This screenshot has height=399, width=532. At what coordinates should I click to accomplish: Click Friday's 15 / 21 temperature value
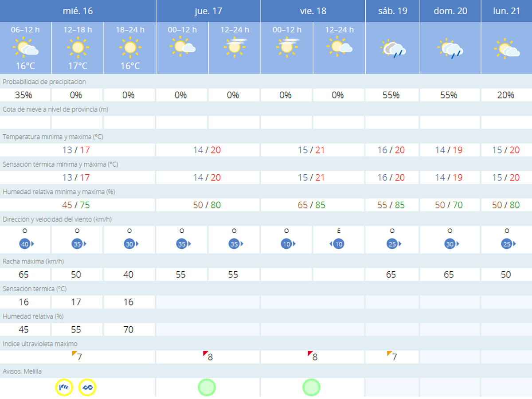[x=311, y=150]
